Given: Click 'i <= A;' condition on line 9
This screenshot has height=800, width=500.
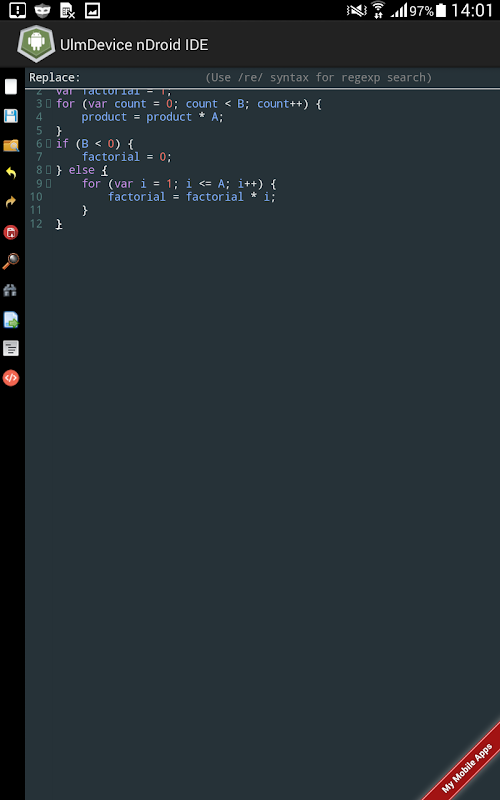Looking at the screenshot, I should pyautogui.click(x=208, y=183).
